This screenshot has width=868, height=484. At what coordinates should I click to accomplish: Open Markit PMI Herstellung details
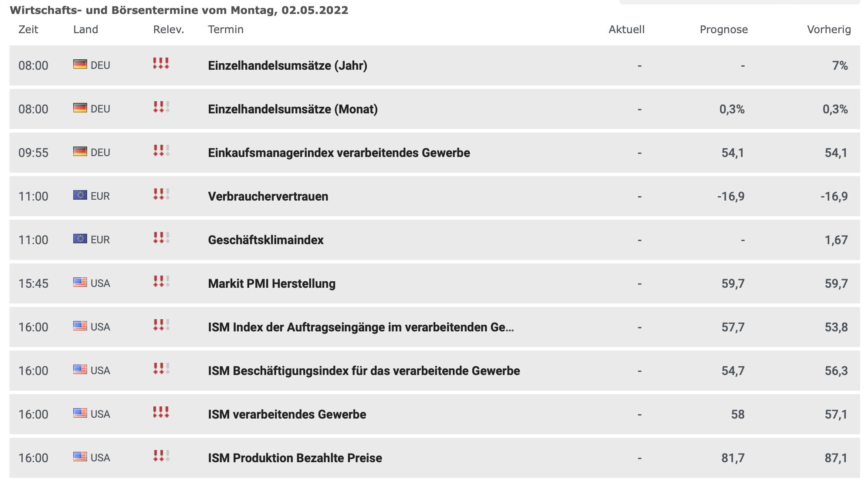[x=271, y=283]
